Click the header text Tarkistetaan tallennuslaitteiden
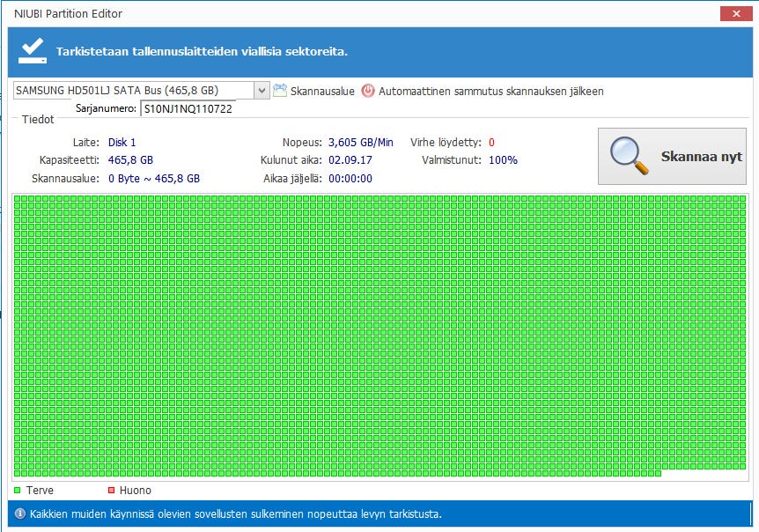 click(202, 51)
